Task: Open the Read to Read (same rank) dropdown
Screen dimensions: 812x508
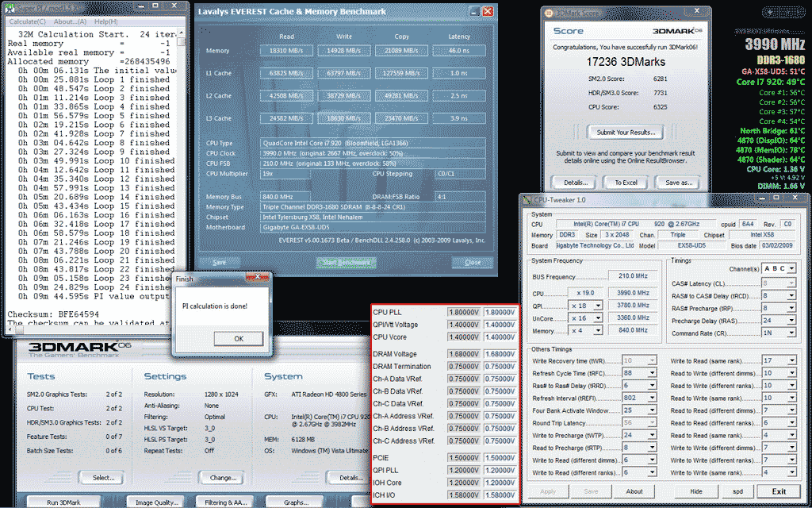Action: point(779,436)
